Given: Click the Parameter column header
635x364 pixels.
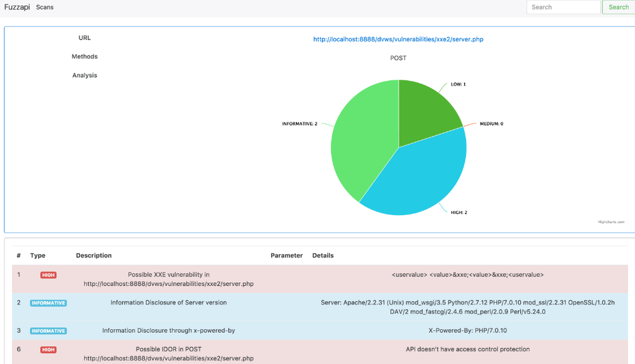Looking at the screenshot, I should click(286, 255).
